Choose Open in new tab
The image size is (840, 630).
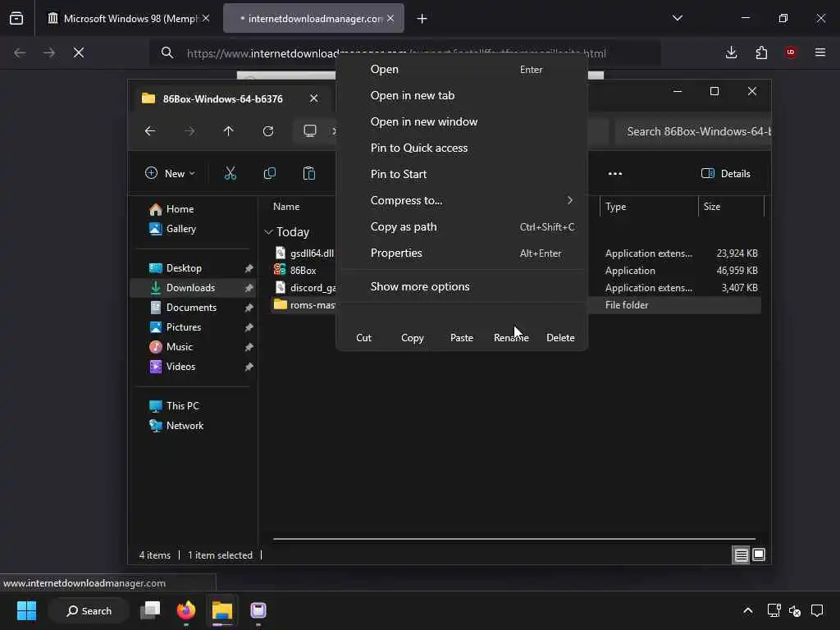point(462,95)
